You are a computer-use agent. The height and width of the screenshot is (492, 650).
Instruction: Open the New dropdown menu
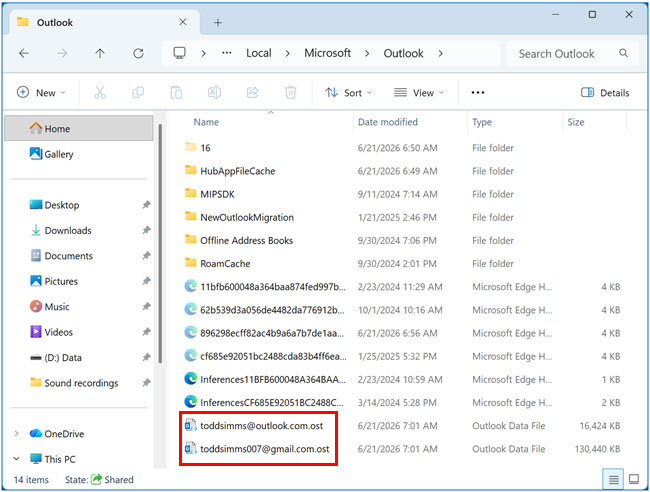41,92
